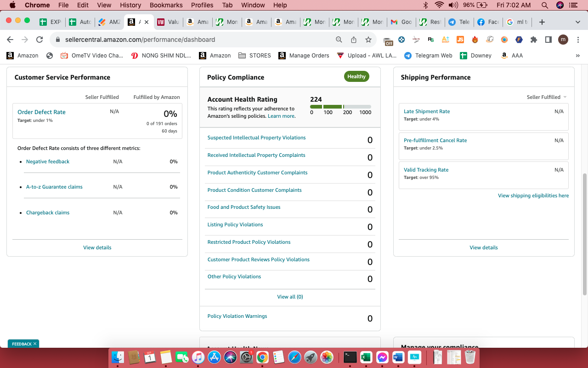Viewport: 588px width, 368px height.
Task: View details under Customer Service Performance
Action: [97, 247]
